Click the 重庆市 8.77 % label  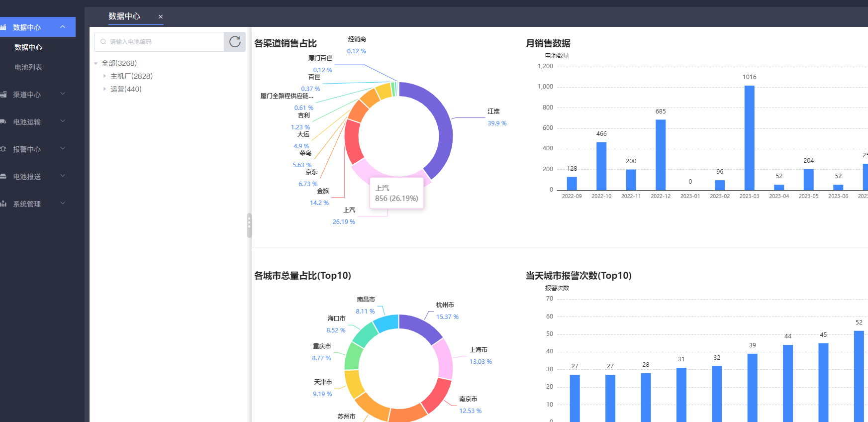(x=322, y=352)
